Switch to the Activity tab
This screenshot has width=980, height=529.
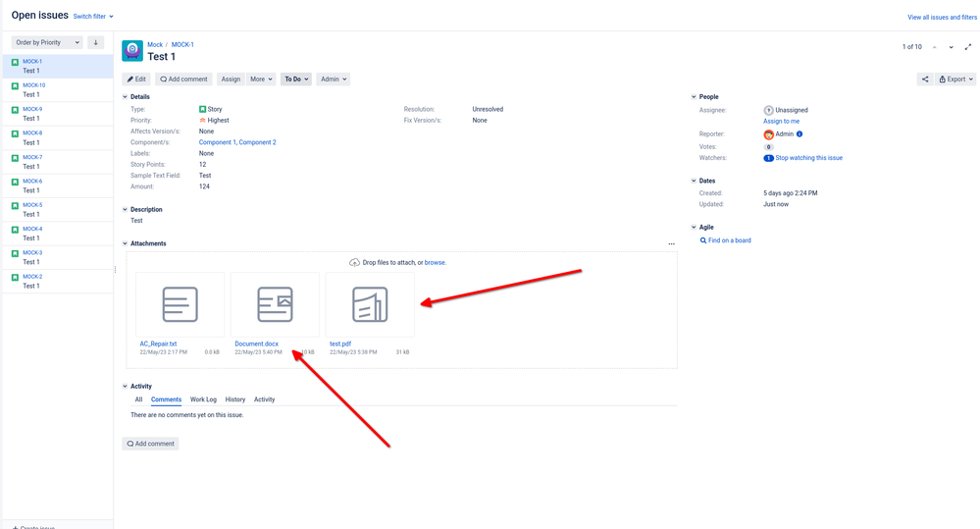click(265, 399)
